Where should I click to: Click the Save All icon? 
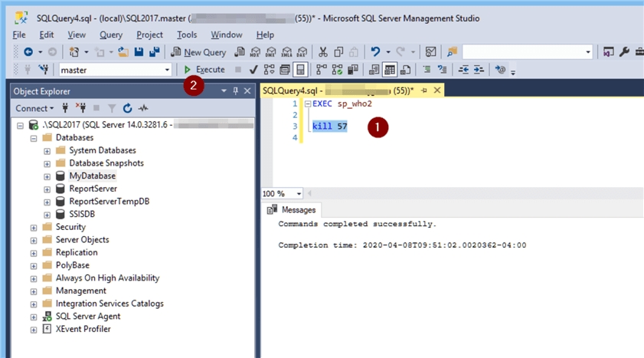[154, 52]
